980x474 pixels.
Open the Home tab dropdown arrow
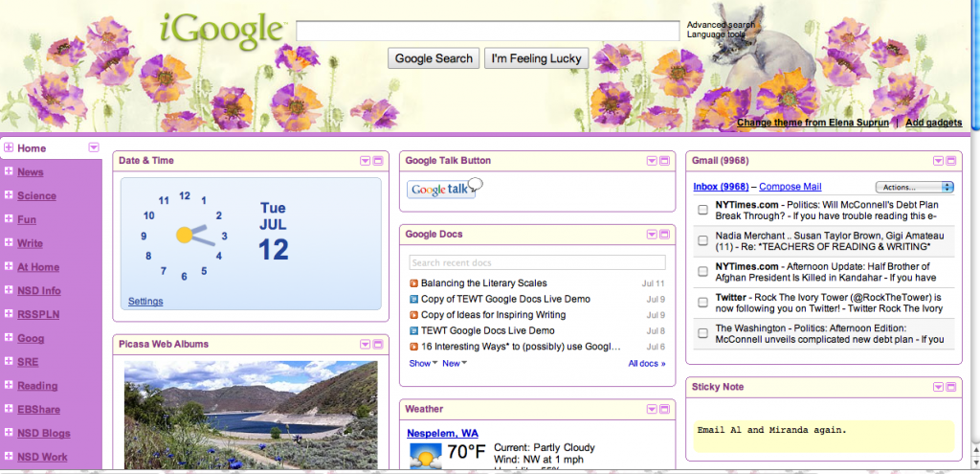tap(94, 147)
